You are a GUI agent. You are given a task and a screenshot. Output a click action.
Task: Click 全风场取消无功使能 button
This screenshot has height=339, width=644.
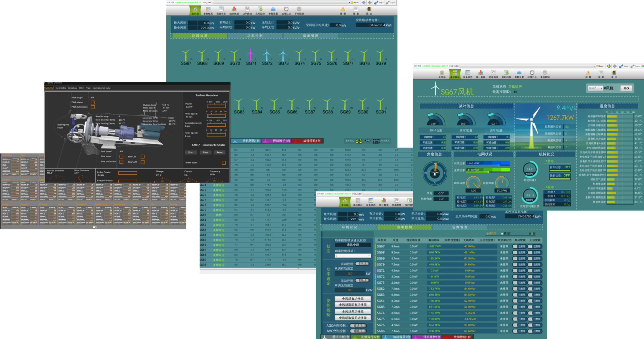[353, 318]
